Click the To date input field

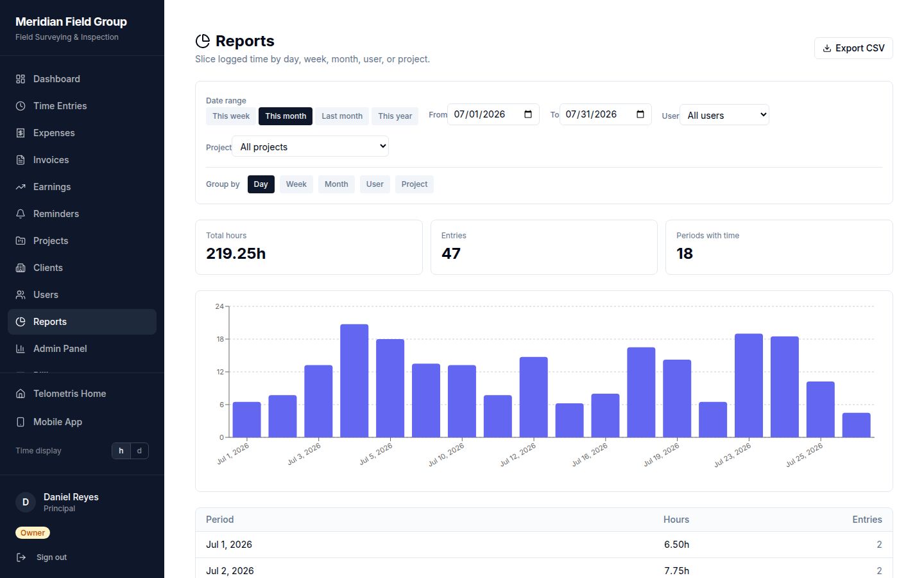(605, 114)
